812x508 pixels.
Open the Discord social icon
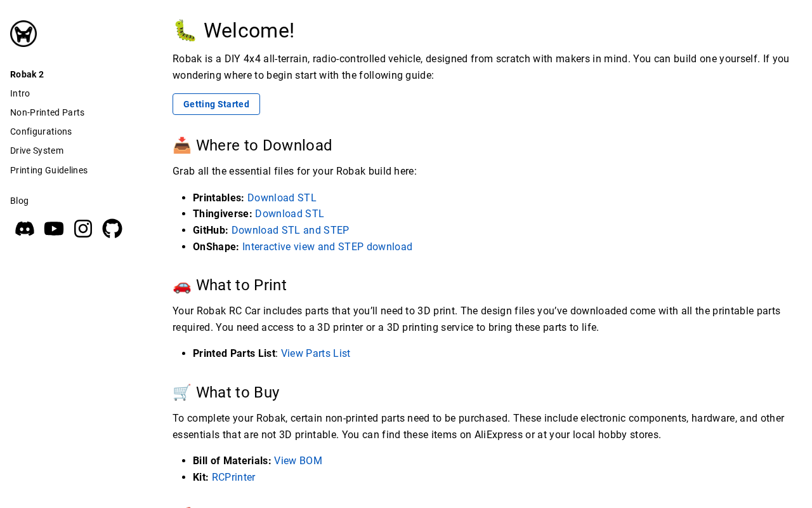pos(25,229)
